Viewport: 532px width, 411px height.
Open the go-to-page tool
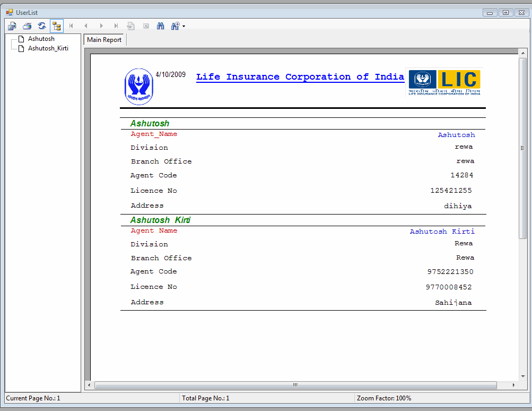pyautogui.click(x=130, y=25)
